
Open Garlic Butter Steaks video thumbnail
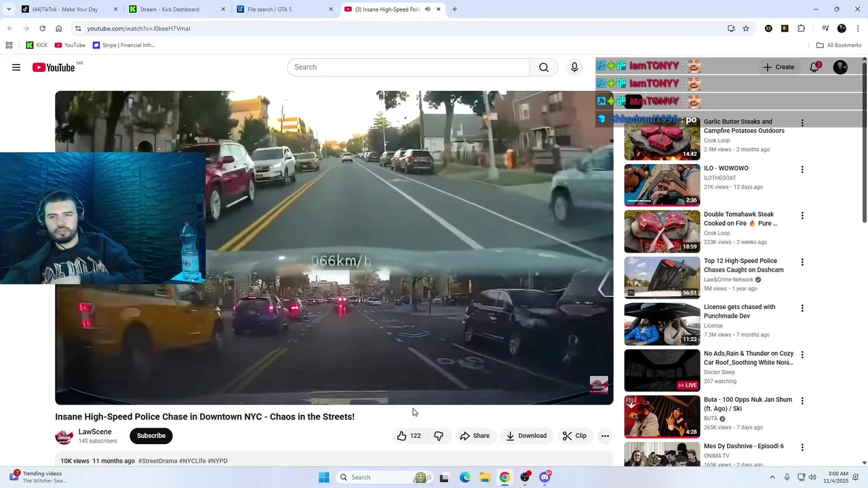coord(662,140)
